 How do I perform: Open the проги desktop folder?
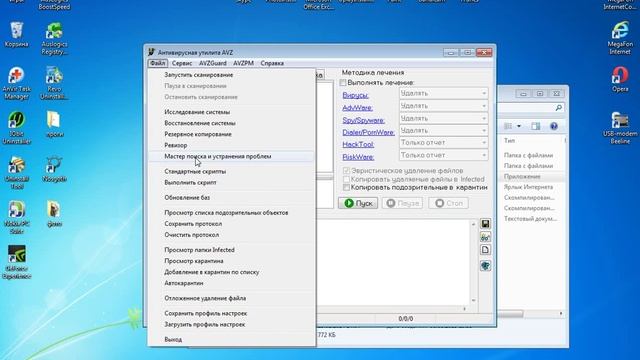click(x=54, y=124)
